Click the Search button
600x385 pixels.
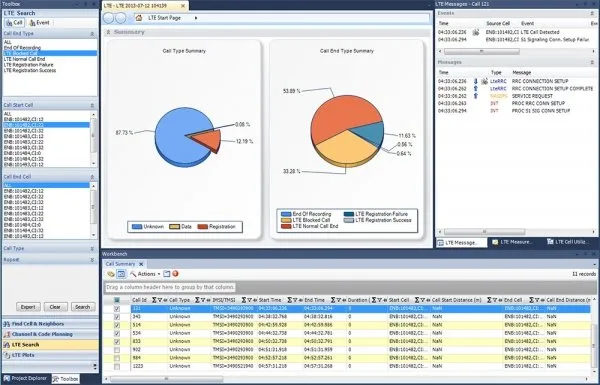[83, 307]
